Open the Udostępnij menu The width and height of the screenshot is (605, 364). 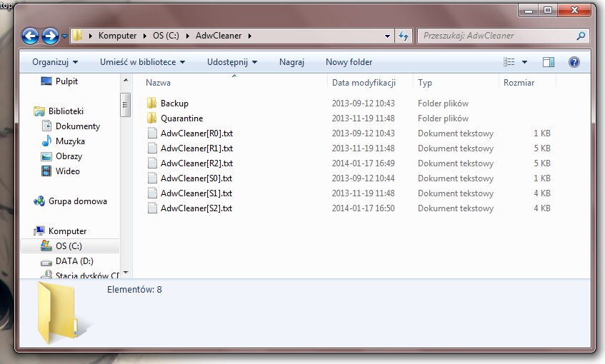tap(232, 62)
